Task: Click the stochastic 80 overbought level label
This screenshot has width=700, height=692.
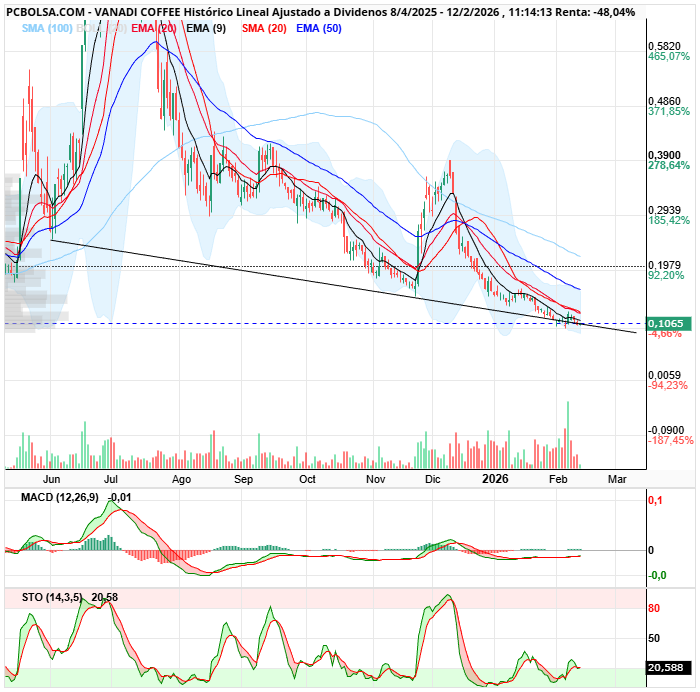Action: pos(652,608)
